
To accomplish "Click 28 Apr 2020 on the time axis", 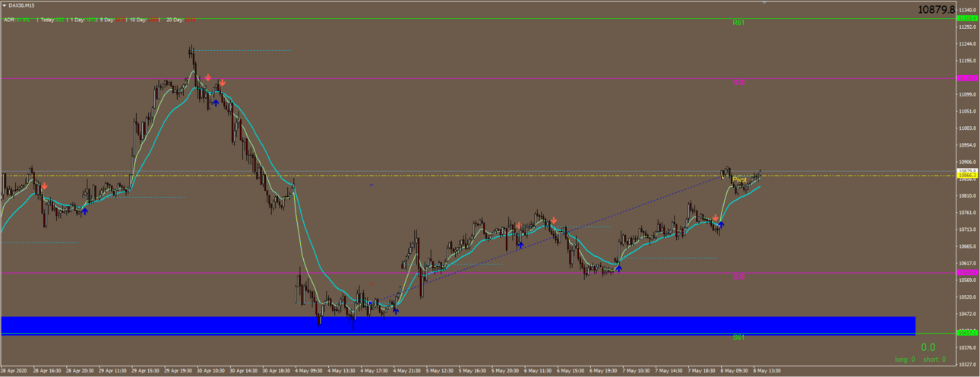I will pyautogui.click(x=14, y=372).
